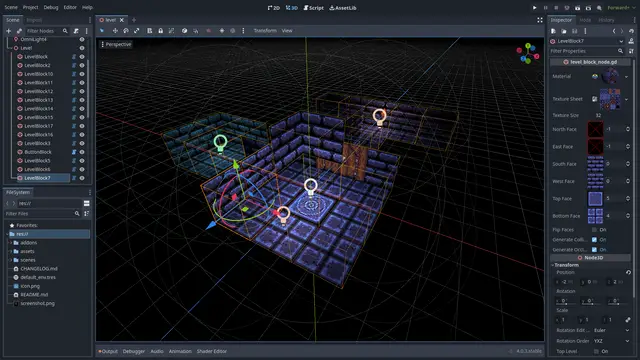Image resolution: width=640 pixels, height=360 pixels.
Task: Run the project with Play button
Action: pyautogui.click(x=534, y=8)
